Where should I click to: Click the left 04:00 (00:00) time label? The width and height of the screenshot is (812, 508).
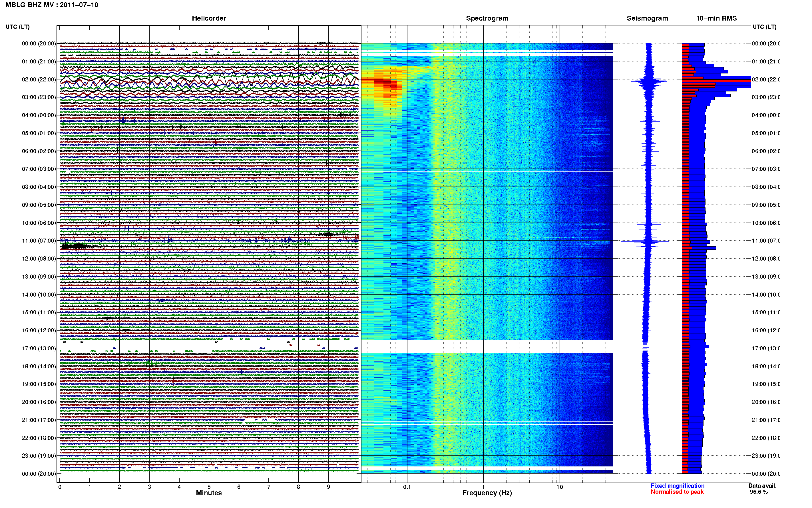(39, 115)
